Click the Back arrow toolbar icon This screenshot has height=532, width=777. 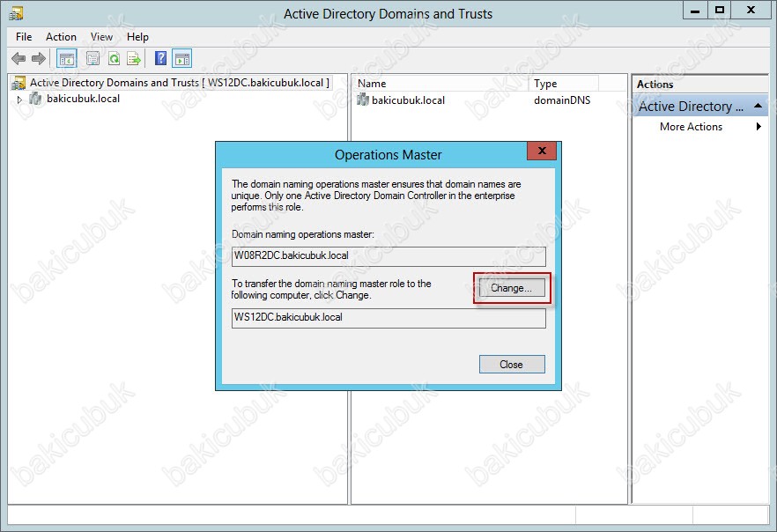pos(18,59)
